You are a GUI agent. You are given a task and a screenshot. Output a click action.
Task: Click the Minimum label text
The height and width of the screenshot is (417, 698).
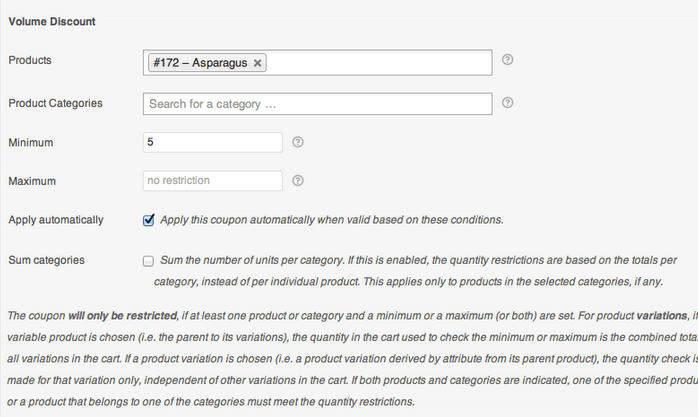[x=31, y=142]
